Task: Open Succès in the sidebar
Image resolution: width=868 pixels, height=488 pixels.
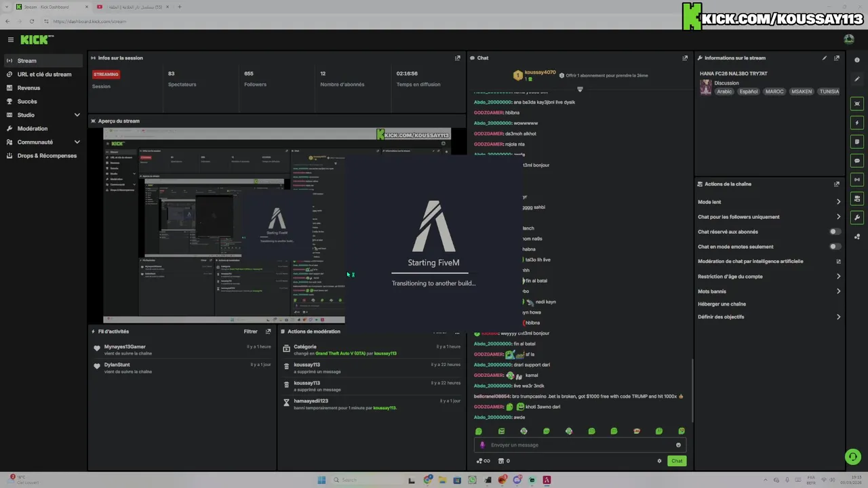Action: 43,102
